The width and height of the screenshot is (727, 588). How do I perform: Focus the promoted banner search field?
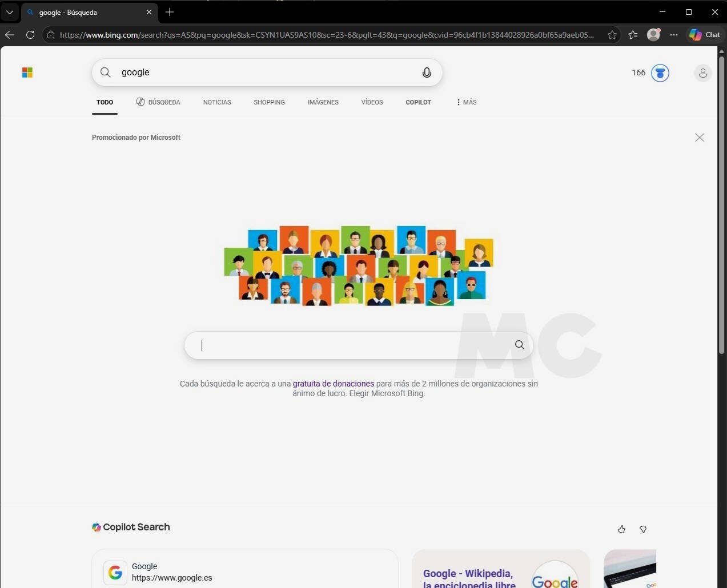[359, 345]
